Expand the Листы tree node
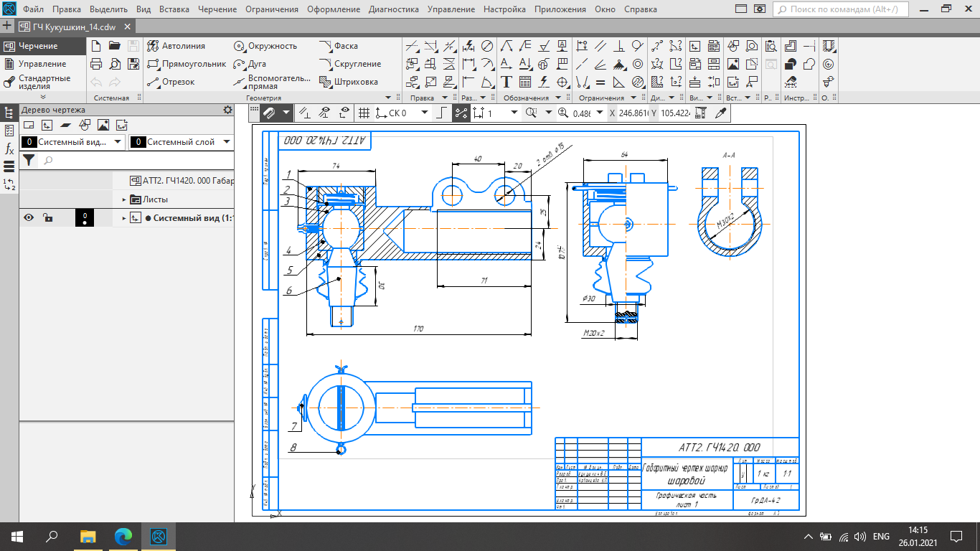Viewport: 980px width, 551px height. [123, 199]
